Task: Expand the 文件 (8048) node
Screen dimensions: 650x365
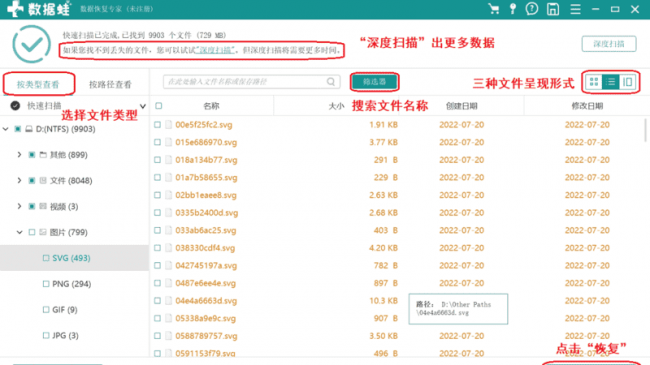Action: pyautogui.click(x=19, y=180)
